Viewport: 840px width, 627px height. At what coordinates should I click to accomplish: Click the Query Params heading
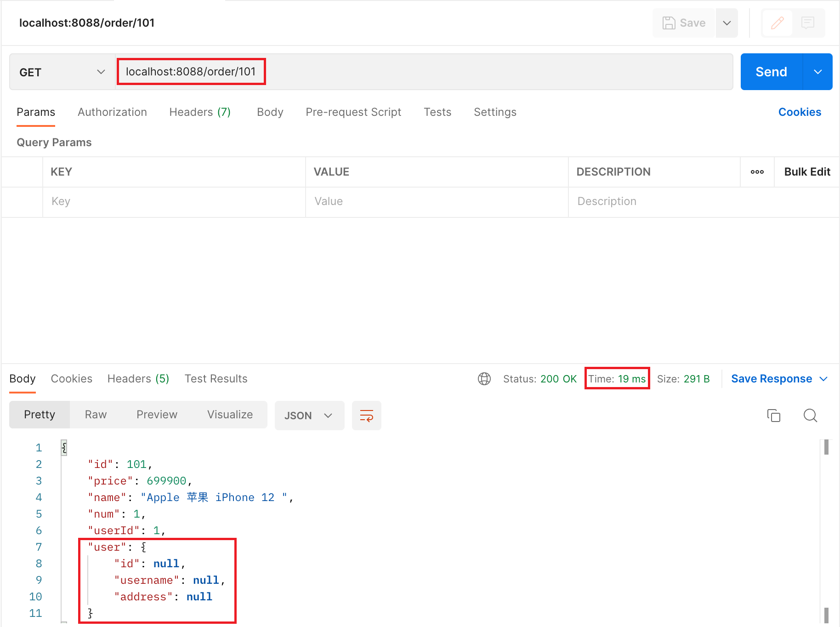coord(54,142)
